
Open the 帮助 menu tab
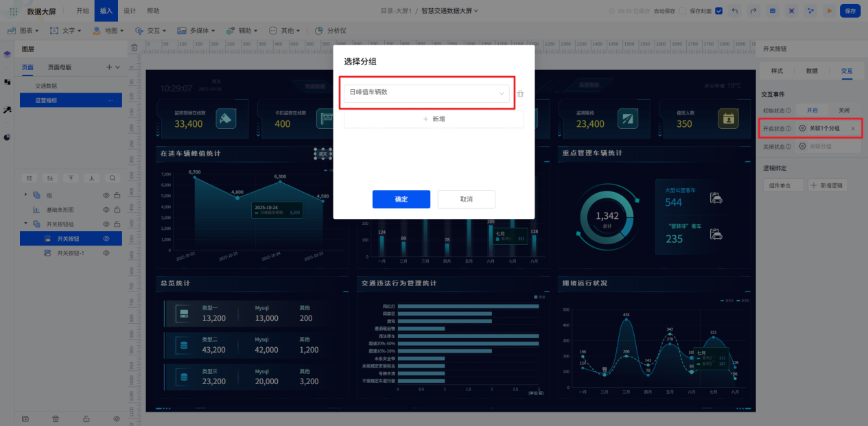tap(153, 11)
